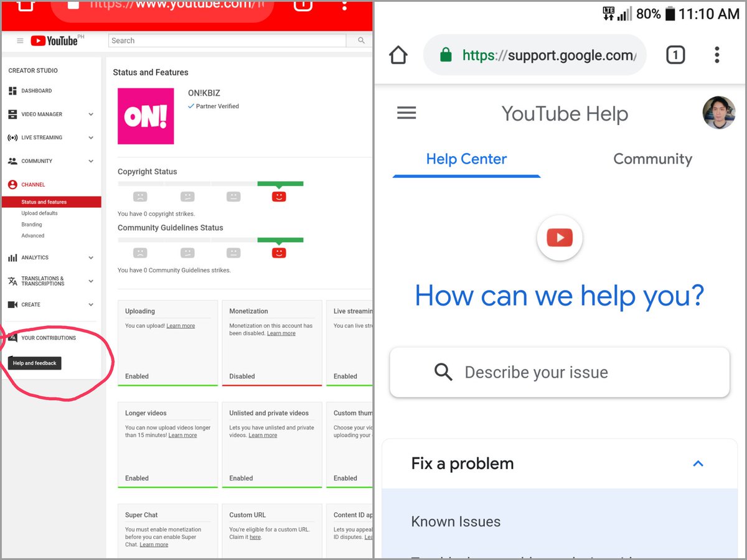
Task: Expand the Create section chevron
Action: click(x=91, y=305)
